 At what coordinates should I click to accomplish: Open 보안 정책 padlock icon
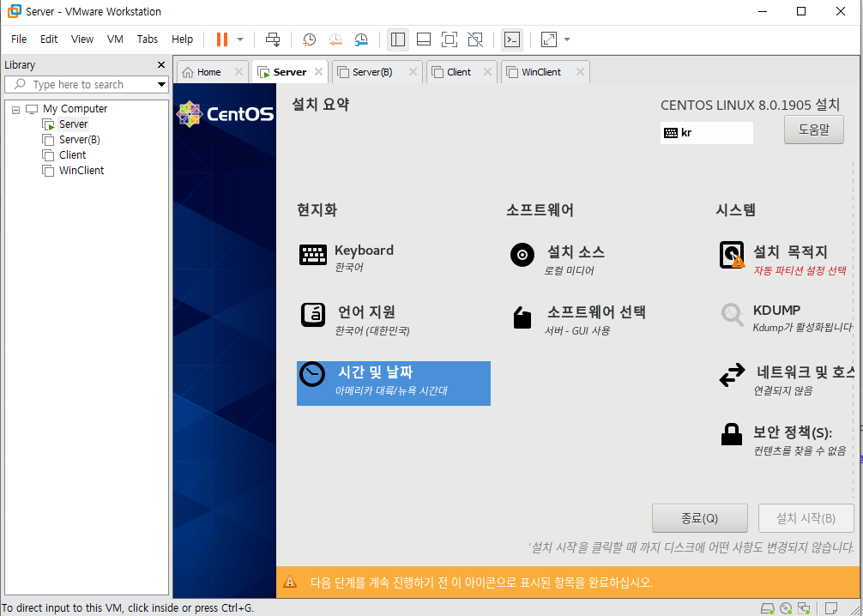732,434
